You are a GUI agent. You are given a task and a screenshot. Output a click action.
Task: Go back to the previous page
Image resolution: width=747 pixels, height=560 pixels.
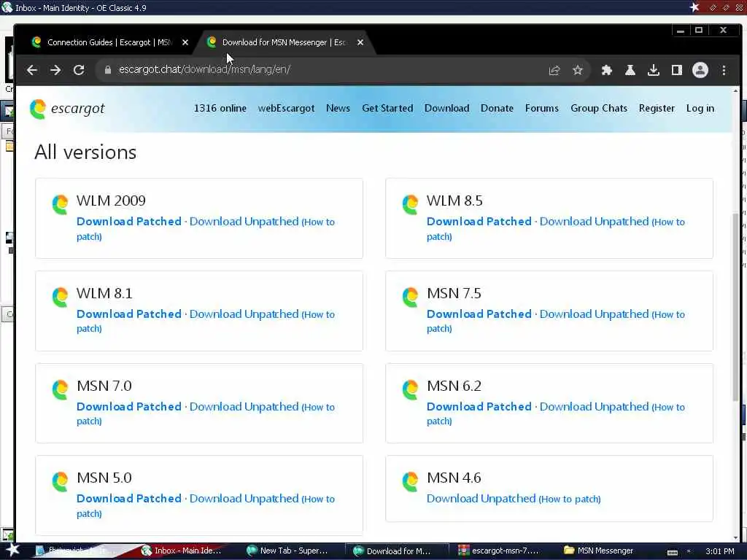[x=32, y=70]
